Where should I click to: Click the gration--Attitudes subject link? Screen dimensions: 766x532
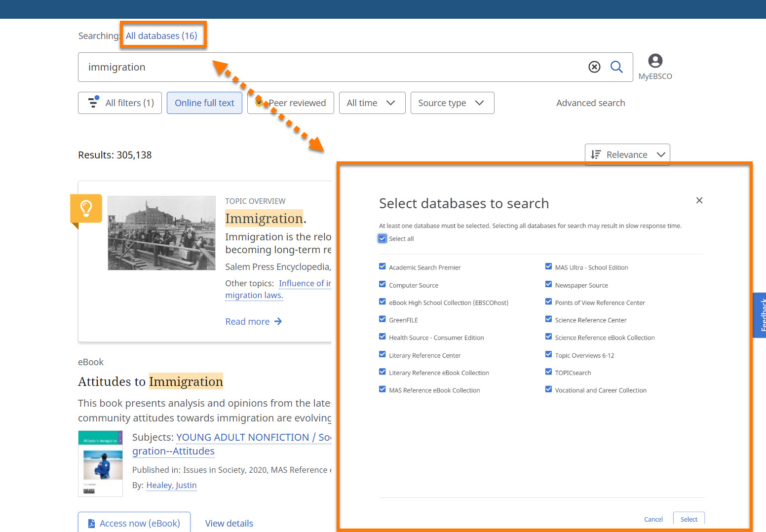click(x=173, y=451)
